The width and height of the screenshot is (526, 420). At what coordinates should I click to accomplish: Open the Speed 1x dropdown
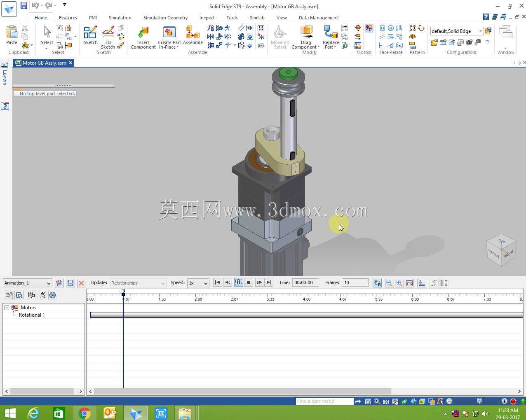coord(206,283)
